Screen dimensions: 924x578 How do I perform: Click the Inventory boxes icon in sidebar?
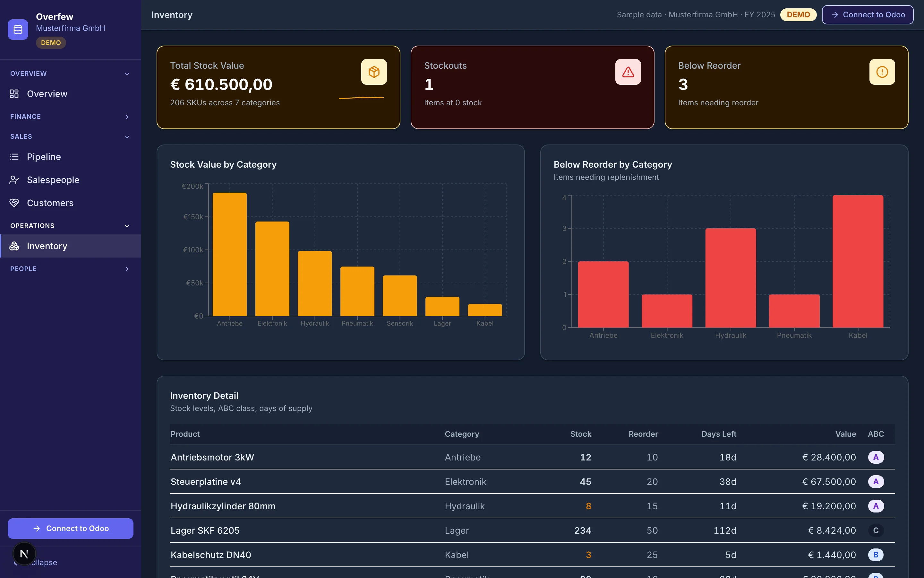(x=14, y=246)
